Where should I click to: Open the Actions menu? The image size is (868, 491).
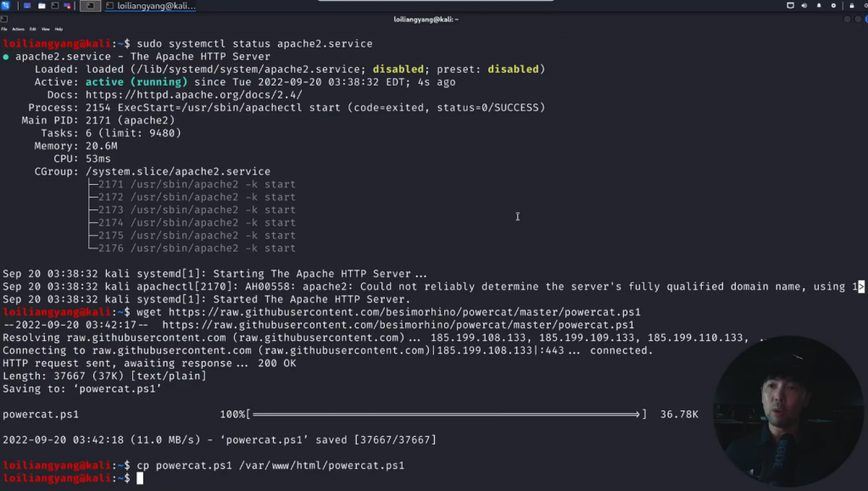[18, 29]
